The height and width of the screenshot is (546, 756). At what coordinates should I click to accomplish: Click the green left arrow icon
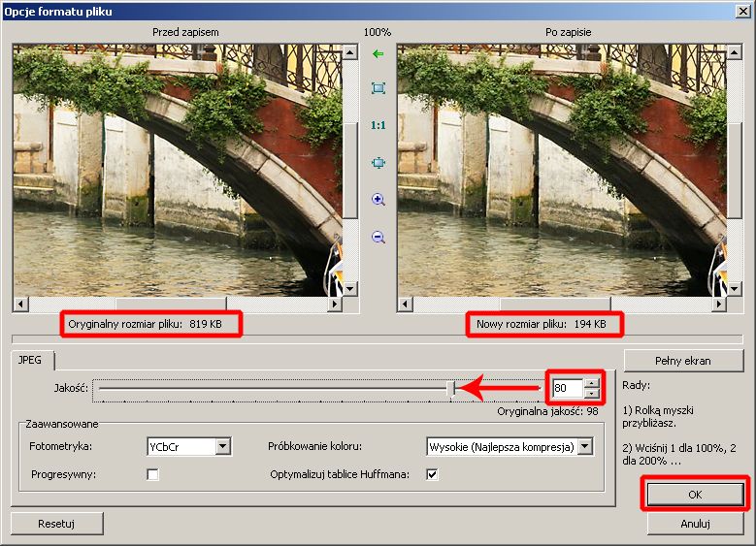378,54
